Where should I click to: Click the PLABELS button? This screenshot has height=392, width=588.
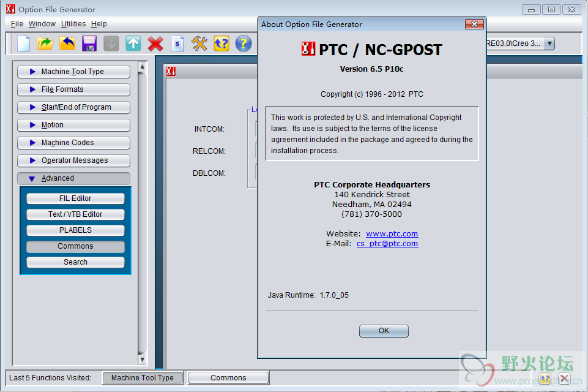[75, 230]
